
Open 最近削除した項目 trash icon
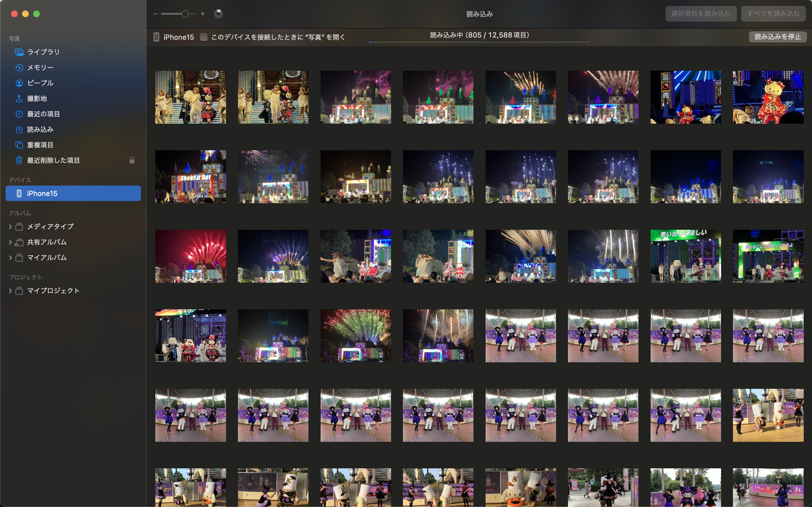(x=19, y=160)
